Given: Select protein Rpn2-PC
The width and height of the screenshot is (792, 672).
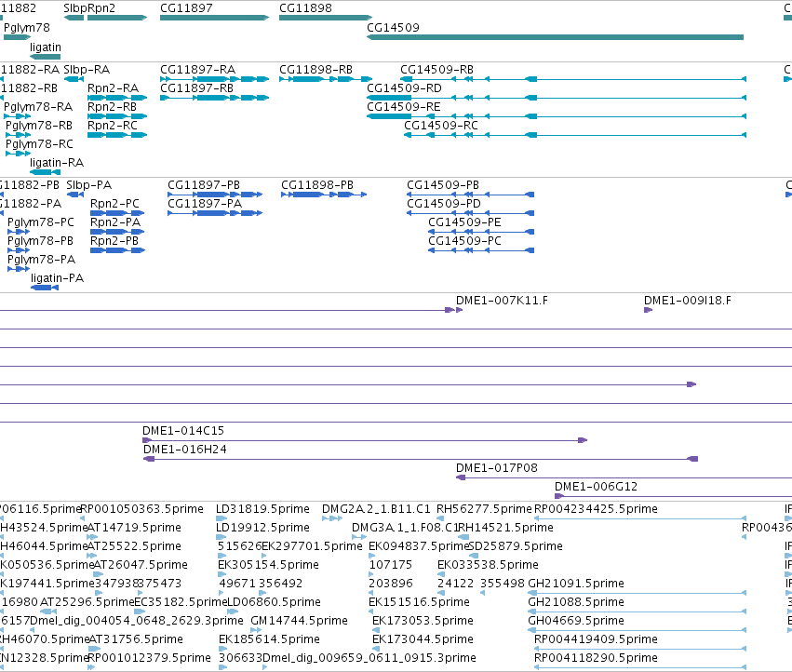Looking at the screenshot, I should coord(114,204).
